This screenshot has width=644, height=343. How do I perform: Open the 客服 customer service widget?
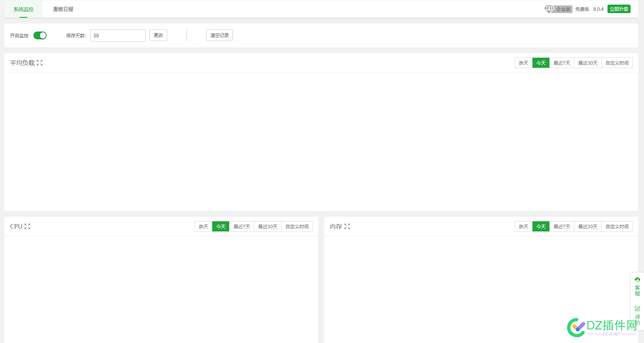(x=637, y=287)
